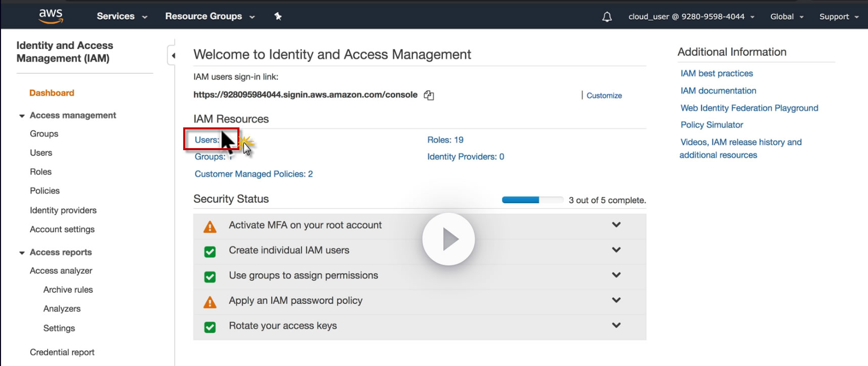Expand the Apply an IAM password policy row

(616, 300)
